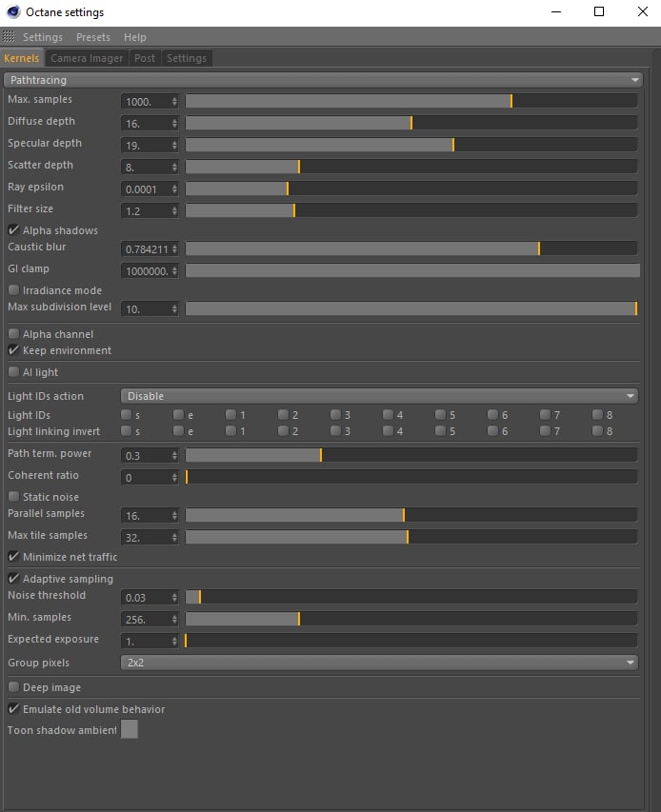661x812 pixels.
Task: Toggle the Adaptive sampling checkbox
Action: (14, 579)
